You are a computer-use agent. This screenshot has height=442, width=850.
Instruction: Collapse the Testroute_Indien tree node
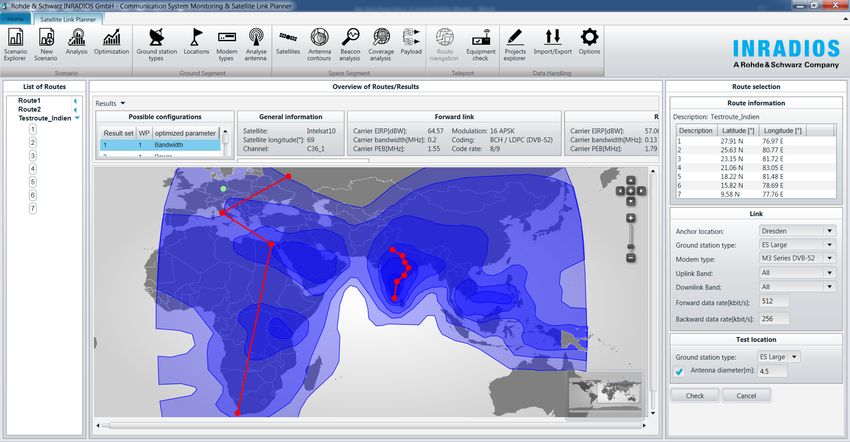78,118
